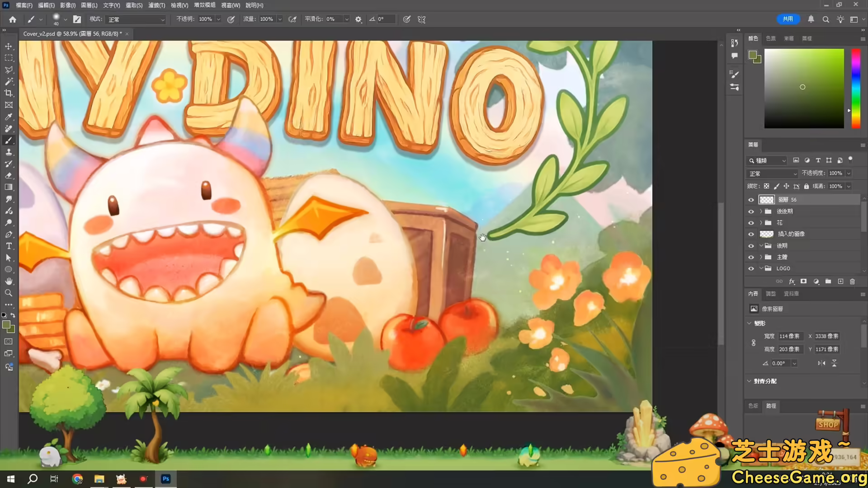
Task: Expand the 主體 layer group
Action: click(761, 257)
